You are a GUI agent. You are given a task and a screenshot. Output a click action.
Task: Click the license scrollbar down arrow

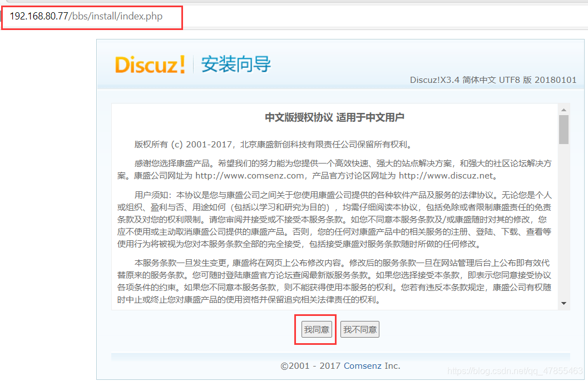[564, 303]
